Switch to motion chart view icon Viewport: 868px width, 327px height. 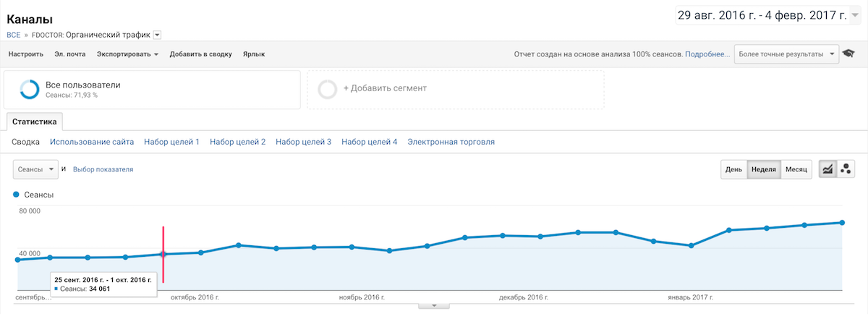(846, 169)
